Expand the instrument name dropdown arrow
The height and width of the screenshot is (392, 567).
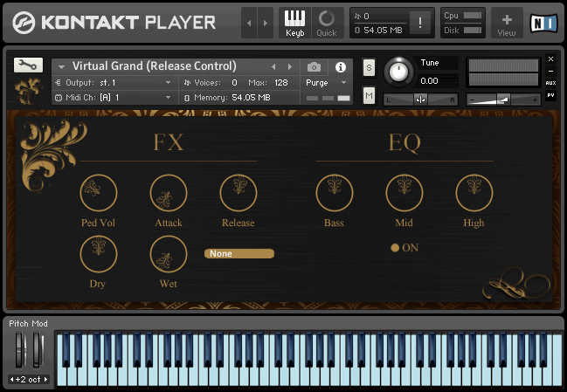(x=61, y=67)
